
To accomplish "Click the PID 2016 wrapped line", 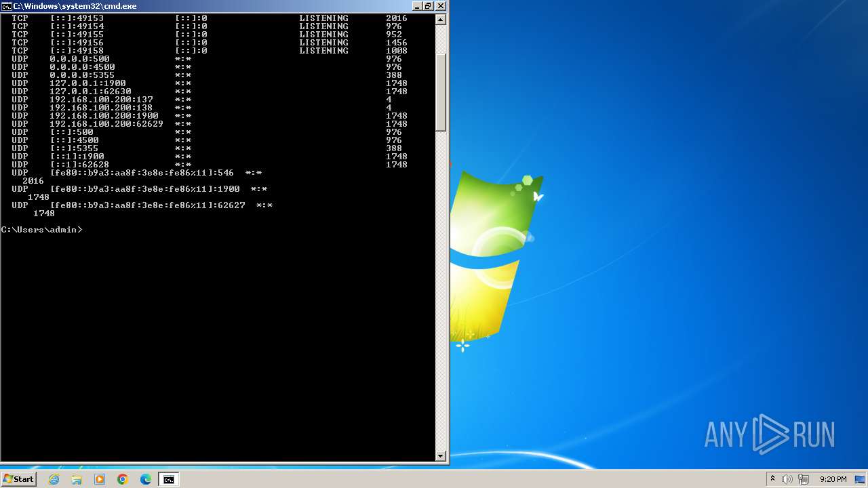I will click(33, 181).
